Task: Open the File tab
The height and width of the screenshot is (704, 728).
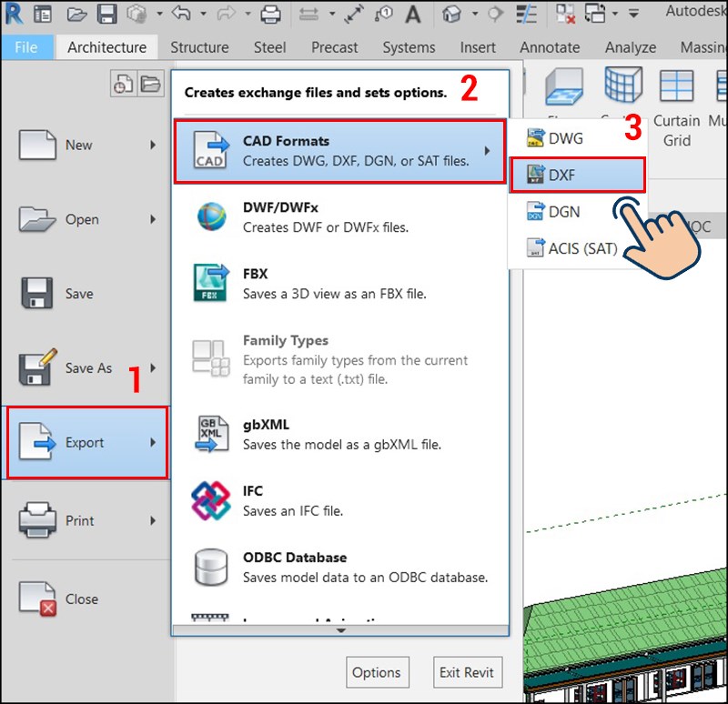Action: point(26,47)
